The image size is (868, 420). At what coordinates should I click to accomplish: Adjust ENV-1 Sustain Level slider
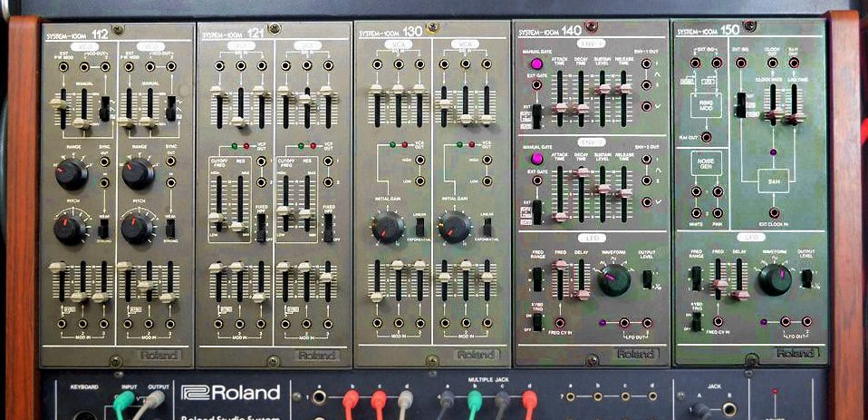point(603,89)
